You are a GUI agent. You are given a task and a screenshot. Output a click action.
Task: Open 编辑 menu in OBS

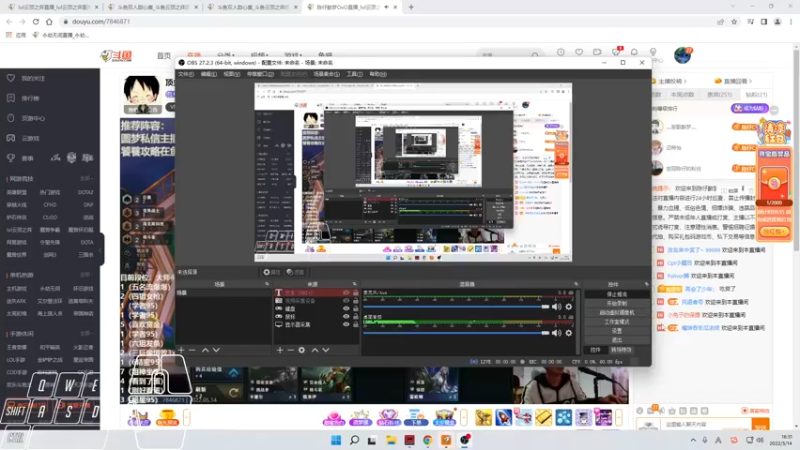(208, 74)
